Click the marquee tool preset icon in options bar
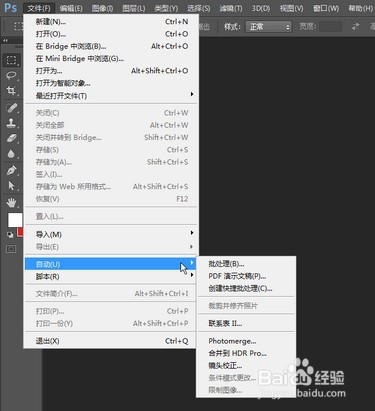The image size is (375, 411). [18, 26]
